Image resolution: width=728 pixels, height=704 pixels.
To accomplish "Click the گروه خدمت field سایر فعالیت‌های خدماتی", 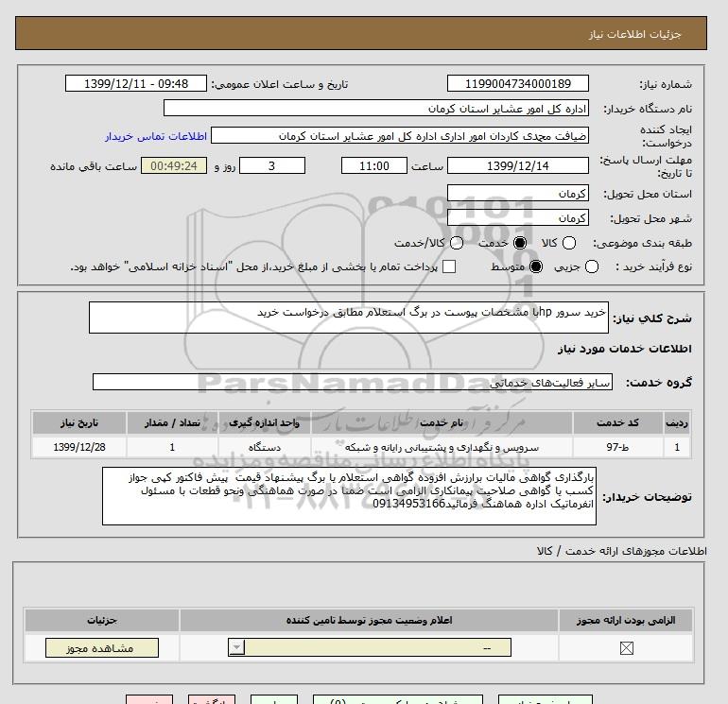I will [x=353, y=382].
